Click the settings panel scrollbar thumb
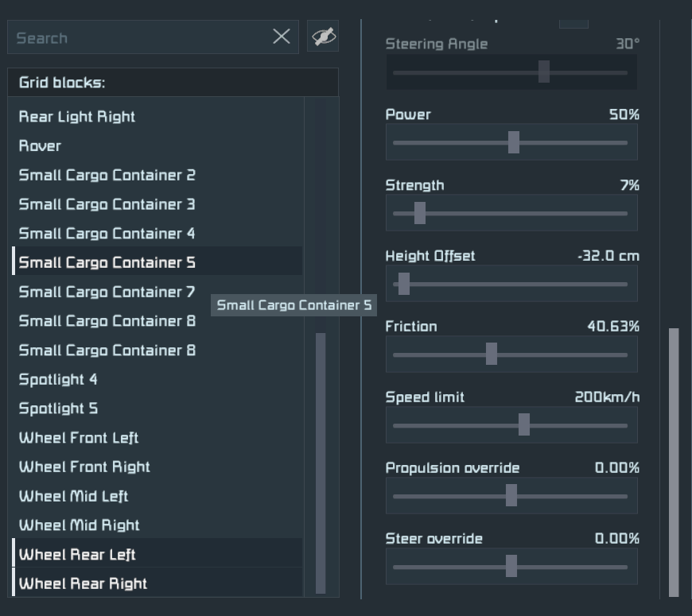The image size is (692, 616). click(x=674, y=461)
